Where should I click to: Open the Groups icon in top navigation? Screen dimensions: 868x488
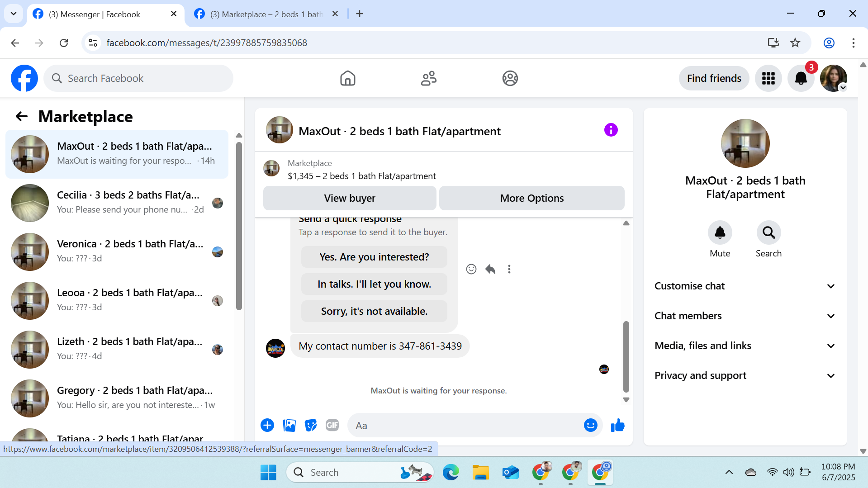click(510, 78)
